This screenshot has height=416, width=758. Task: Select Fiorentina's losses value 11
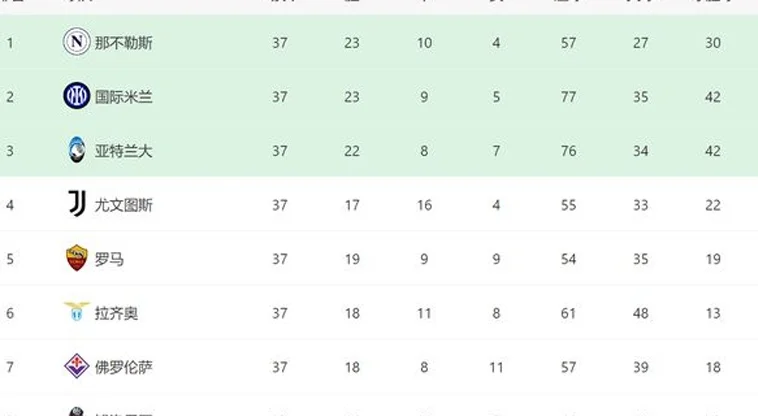point(496,368)
